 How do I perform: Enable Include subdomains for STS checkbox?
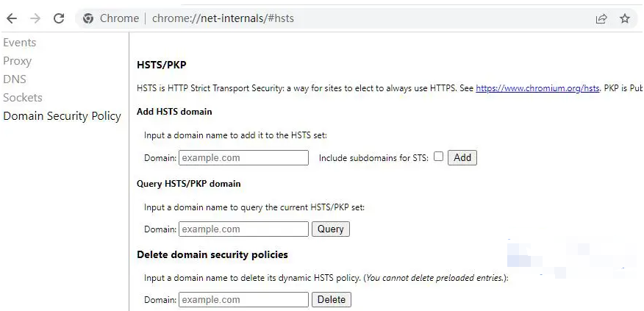pyautogui.click(x=439, y=156)
